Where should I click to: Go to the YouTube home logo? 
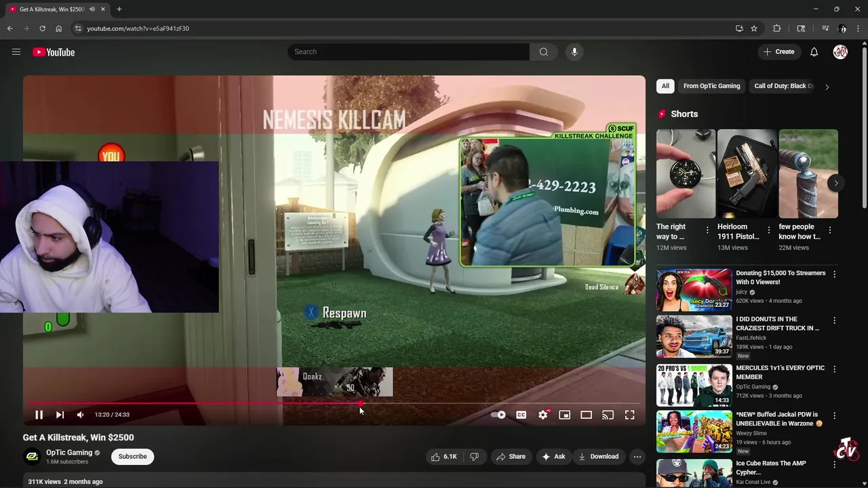54,52
